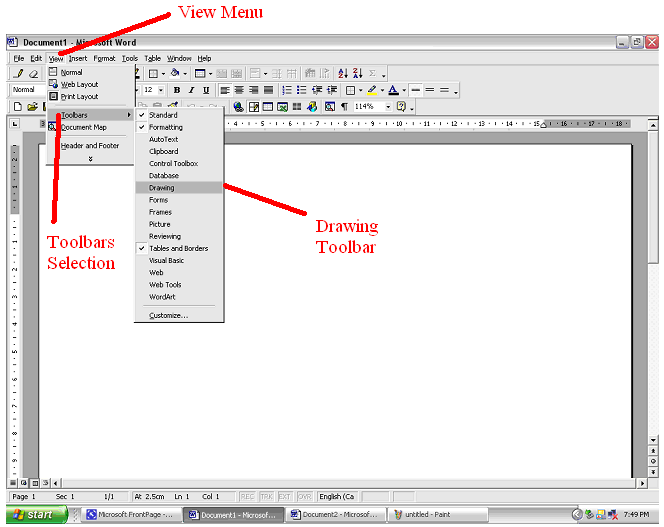This screenshot has height=527, width=664.
Task: Click the Decrease Indent icon
Action: pyautogui.click(x=317, y=90)
